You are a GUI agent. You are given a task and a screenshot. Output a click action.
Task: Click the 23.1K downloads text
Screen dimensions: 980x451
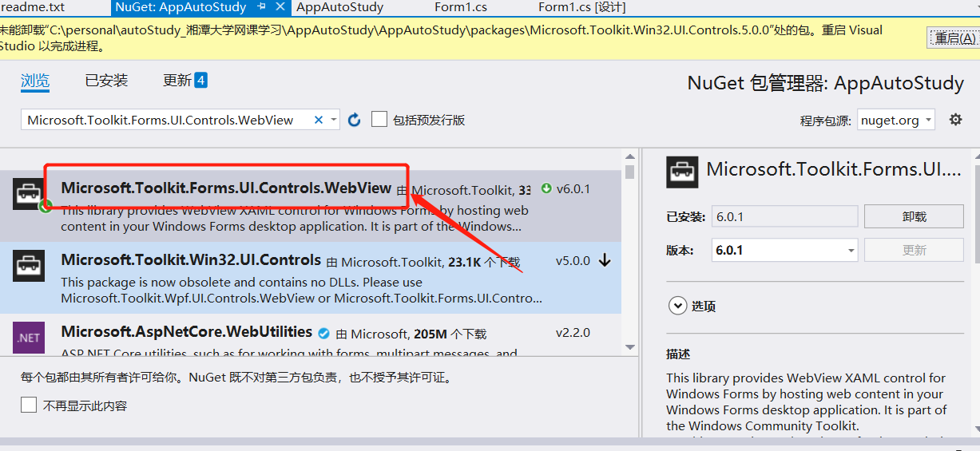pos(484,262)
